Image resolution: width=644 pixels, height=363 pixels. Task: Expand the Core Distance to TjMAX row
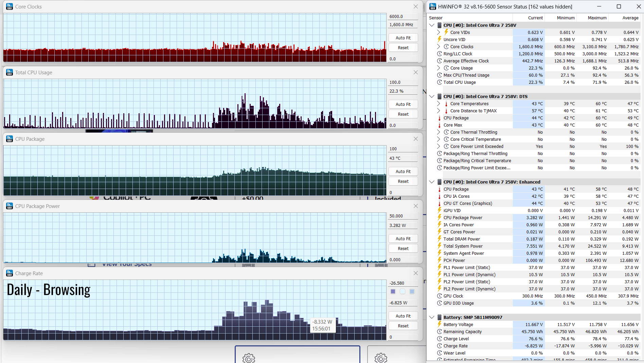pos(439,111)
